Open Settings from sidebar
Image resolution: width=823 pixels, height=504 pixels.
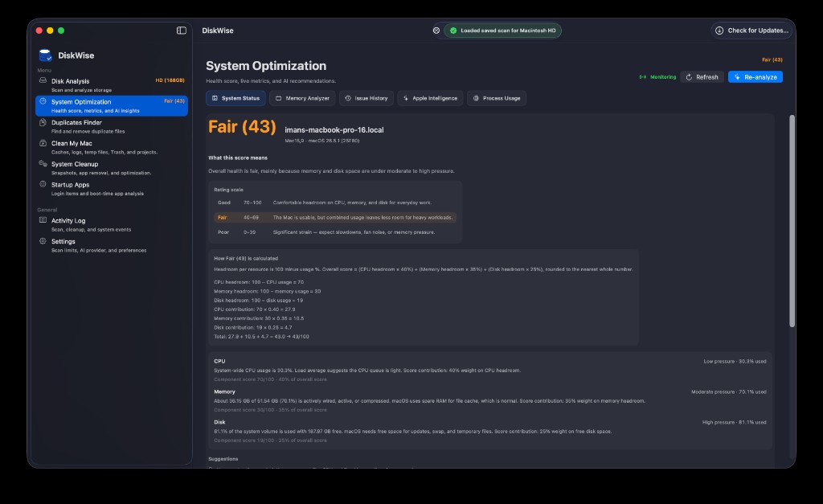[111, 245]
